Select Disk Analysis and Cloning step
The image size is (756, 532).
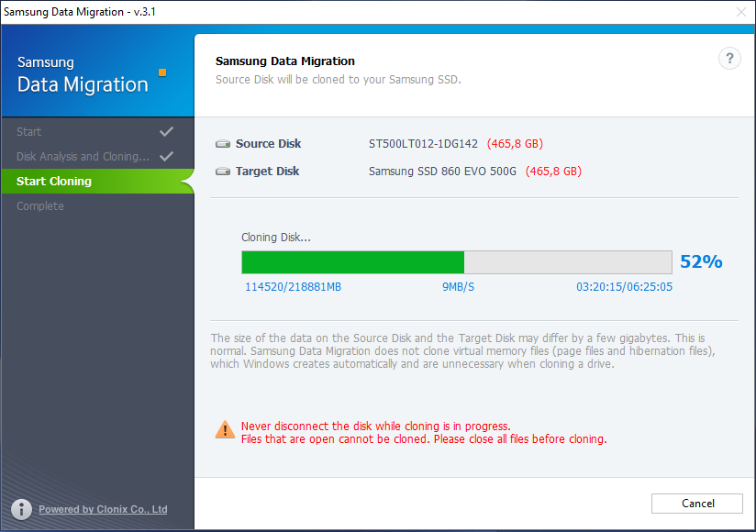[97, 156]
